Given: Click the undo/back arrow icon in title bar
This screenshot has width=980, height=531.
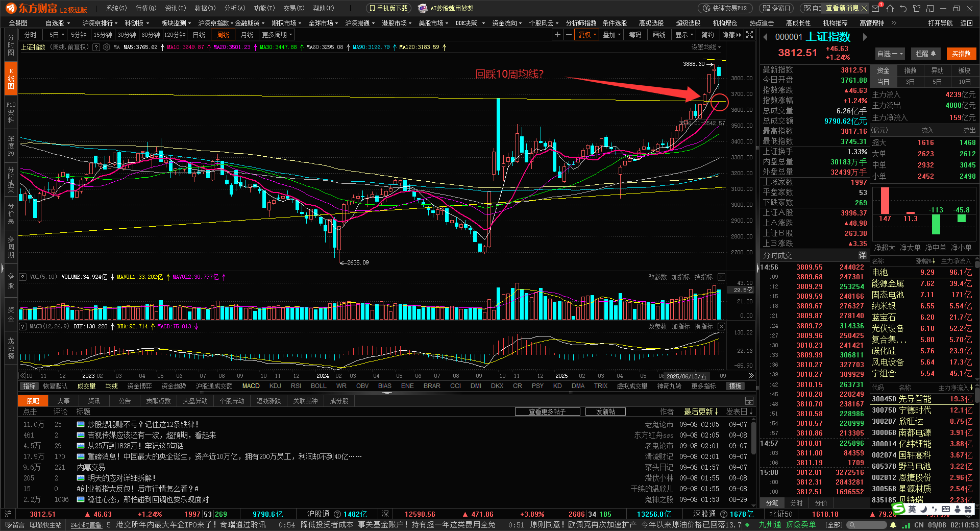Looking at the screenshot, I should click(x=903, y=8).
